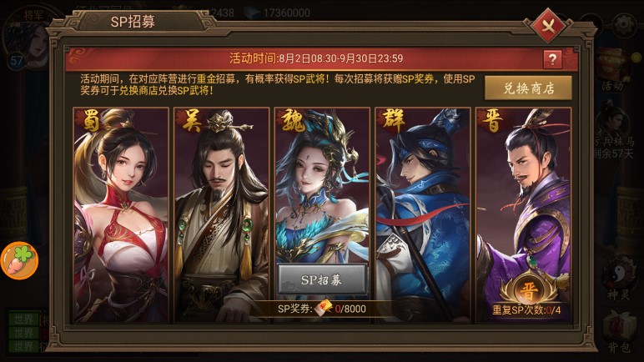This screenshot has height=362, width=644.
Task: Tap the carrot clover floating icon
Action: click(20, 260)
